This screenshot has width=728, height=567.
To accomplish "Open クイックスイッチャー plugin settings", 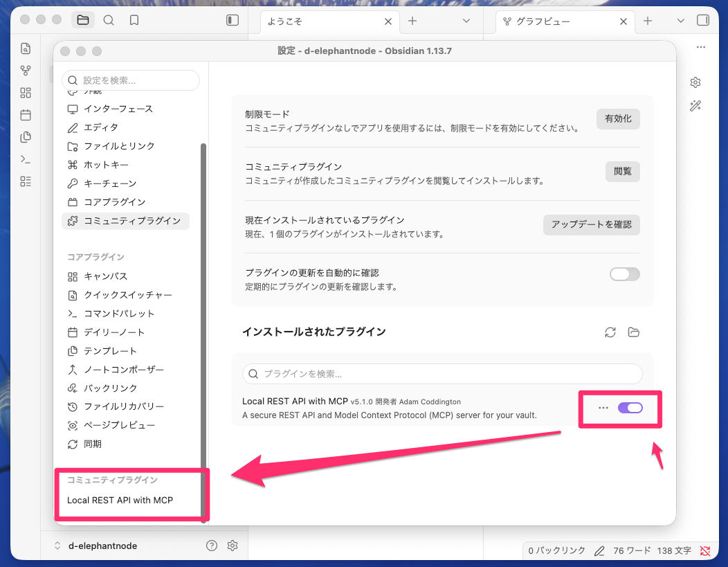I will (x=125, y=295).
